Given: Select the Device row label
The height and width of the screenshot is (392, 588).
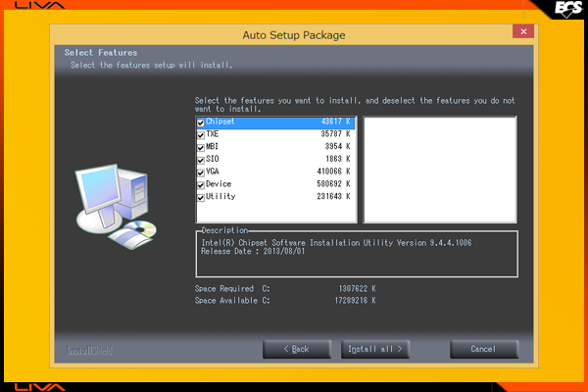Looking at the screenshot, I should pos(219,184).
